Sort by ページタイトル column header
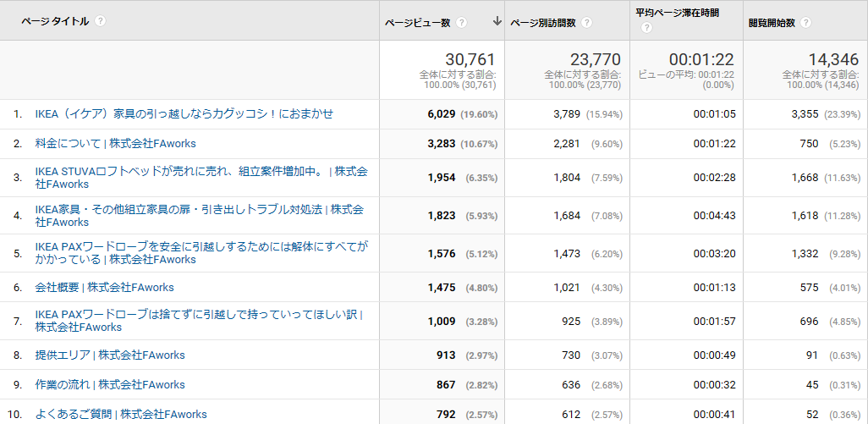The width and height of the screenshot is (868, 424). (55, 21)
